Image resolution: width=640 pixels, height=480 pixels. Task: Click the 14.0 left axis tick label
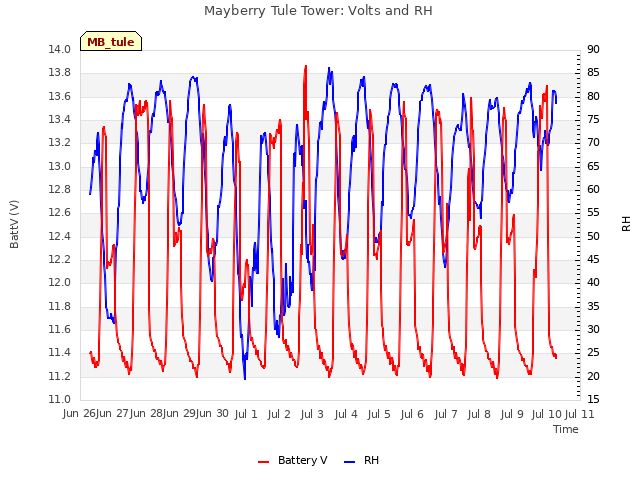[60, 50]
